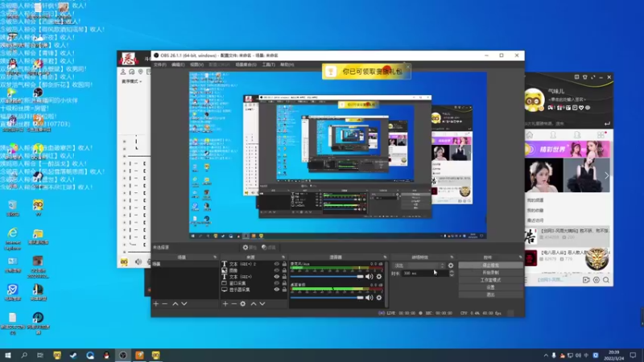The image size is (644, 362).
Task: Open source properties gear in Sources dock
Action: click(243, 304)
